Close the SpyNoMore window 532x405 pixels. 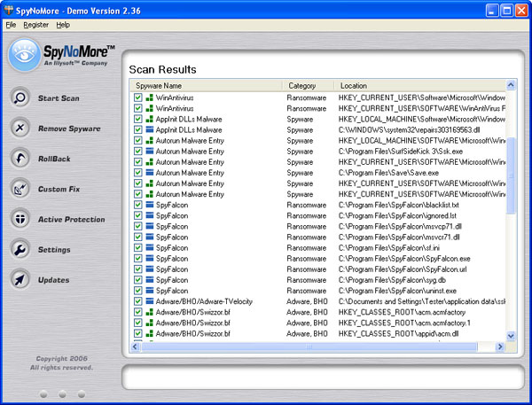click(521, 11)
